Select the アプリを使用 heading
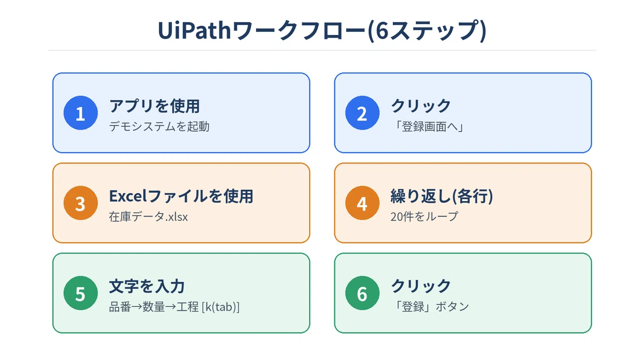Screen dimensions: 644x362 (155, 106)
